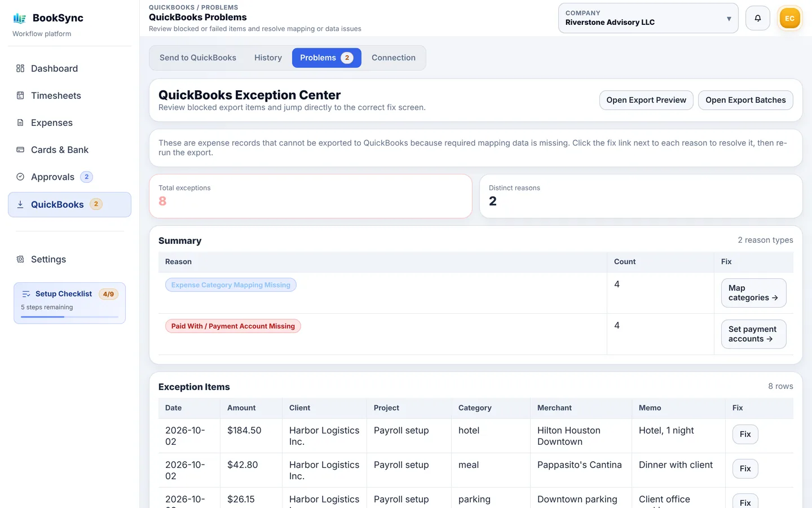This screenshot has width=812, height=508.
Task: Click the BookSync logo icon
Action: point(20,18)
